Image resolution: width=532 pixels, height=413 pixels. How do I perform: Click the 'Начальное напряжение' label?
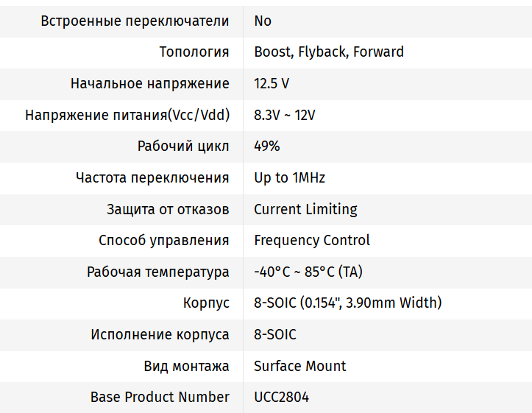point(150,83)
